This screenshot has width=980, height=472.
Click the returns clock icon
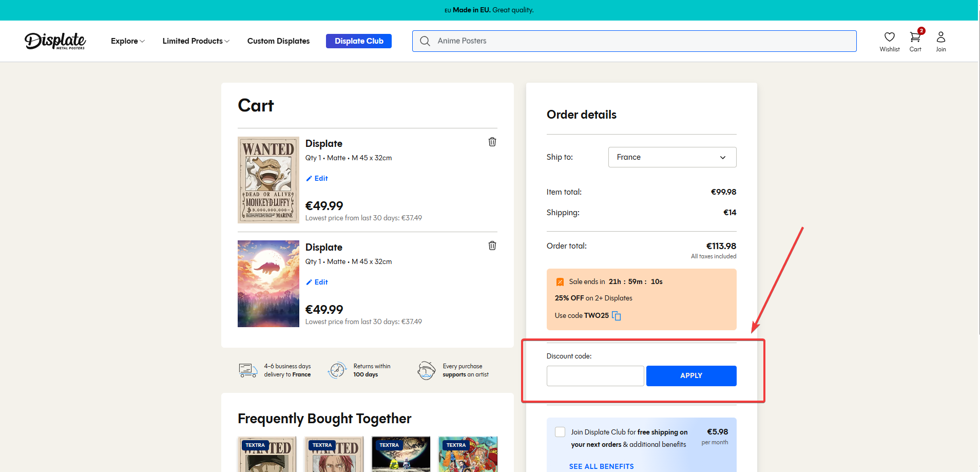pos(337,370)
